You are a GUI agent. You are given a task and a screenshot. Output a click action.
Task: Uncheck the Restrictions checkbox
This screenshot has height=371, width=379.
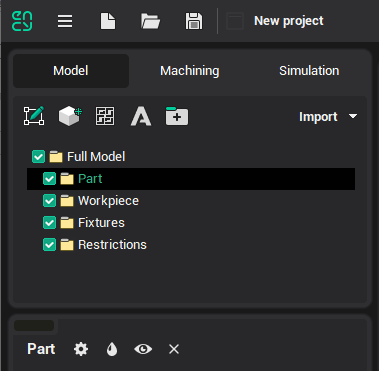(x=49, y=245)
